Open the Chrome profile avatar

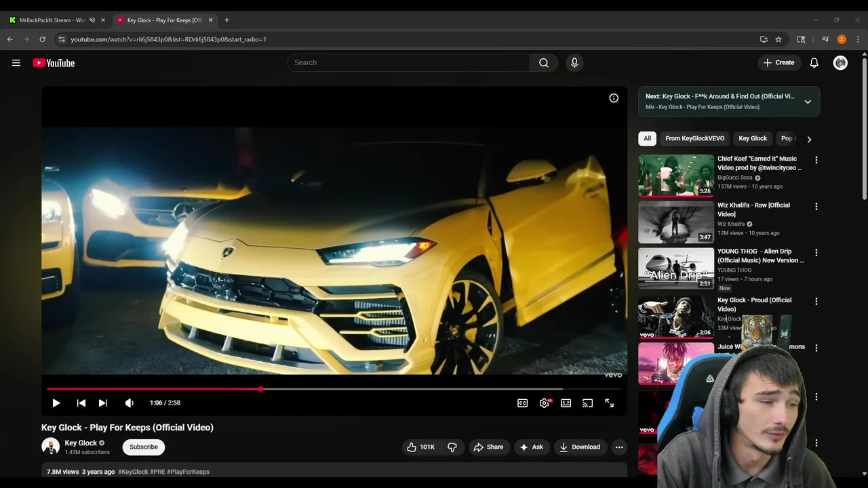tap(842, 39)
